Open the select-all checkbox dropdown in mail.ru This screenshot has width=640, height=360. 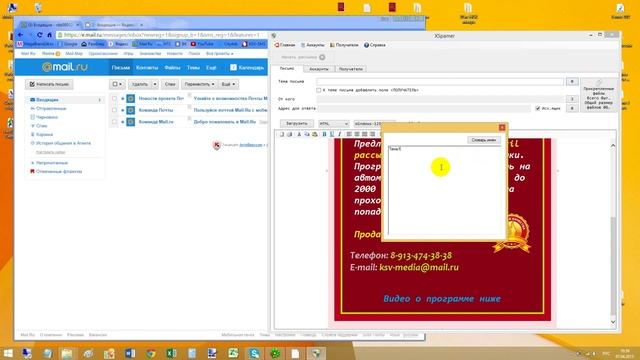pyautogui.click(x=117, y=84)
